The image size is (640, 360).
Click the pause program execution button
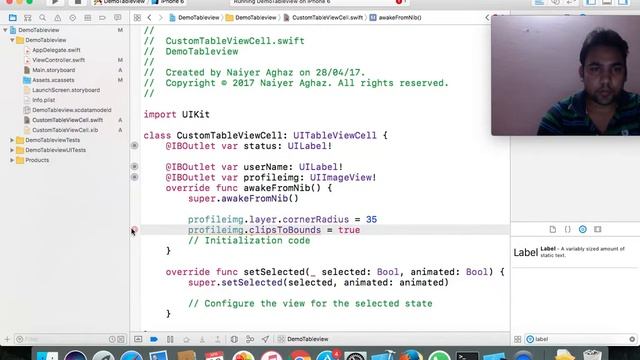[170, 339]
